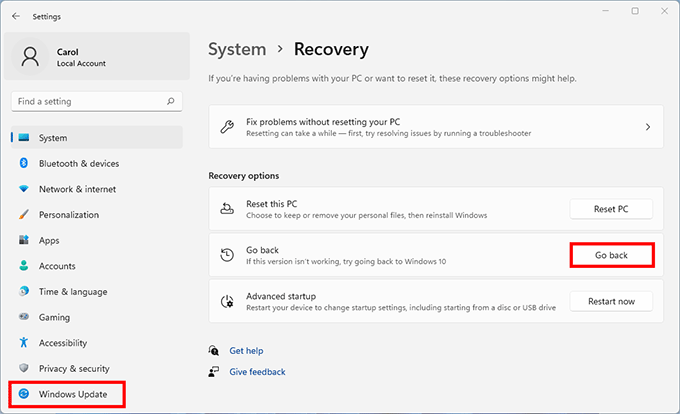Click the search magnifier icon
The image size is (680, 414).
(x=170, y=101)
